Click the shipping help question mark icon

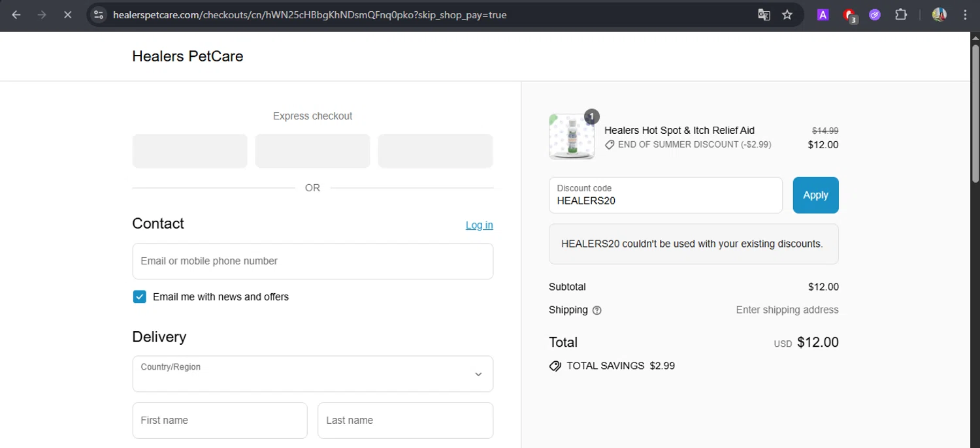point(596,310)
